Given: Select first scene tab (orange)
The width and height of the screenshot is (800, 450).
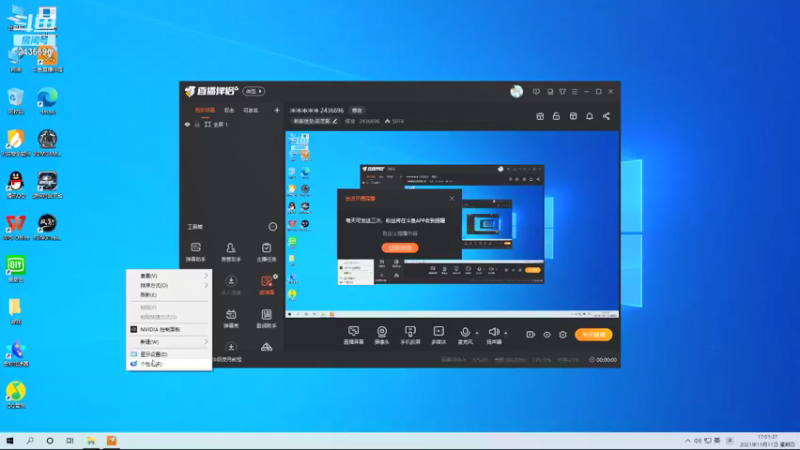Looking at the screenshot, I should (205, 110).
